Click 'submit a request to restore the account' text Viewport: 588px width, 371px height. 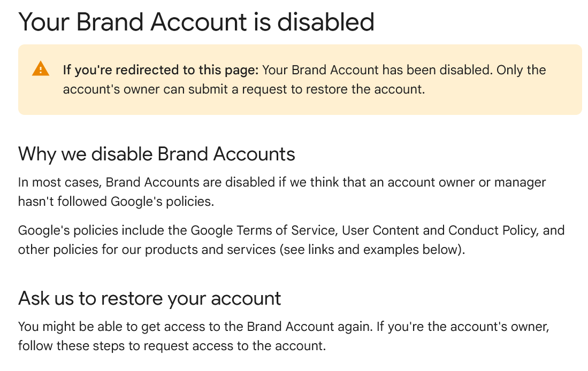click(x=307, y=89)
